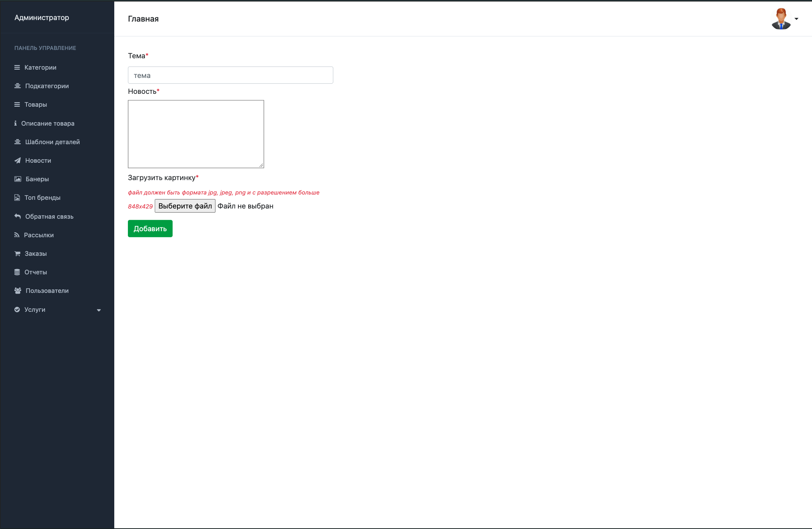Viewport: 812px width, 529px height.
Task: Click the Файл не выбран text
Action: 246,206
